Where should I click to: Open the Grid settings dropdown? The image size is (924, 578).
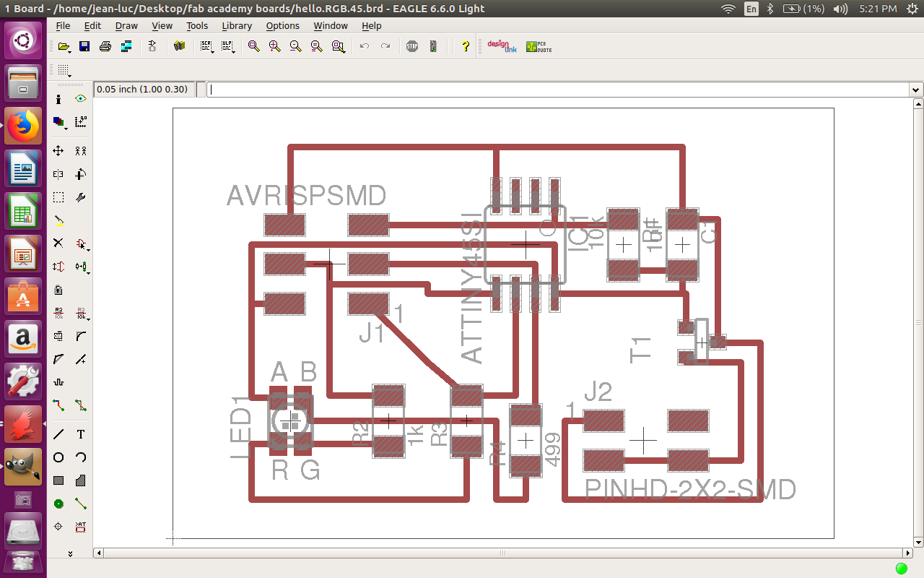[x=64, y=70]
